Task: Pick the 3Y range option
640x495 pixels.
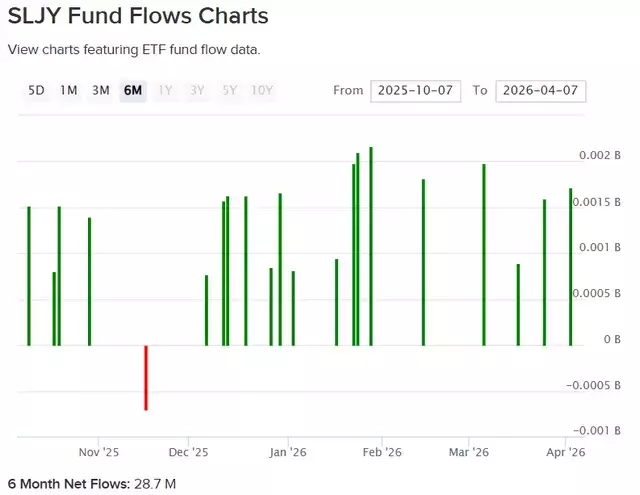Action: (x=198, y=90)
